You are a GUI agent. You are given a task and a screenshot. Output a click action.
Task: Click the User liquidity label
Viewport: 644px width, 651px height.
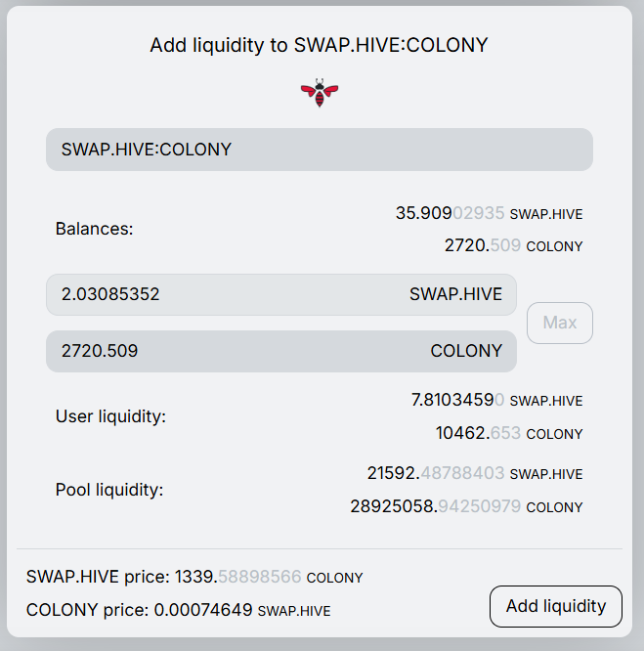pos(110,416)
